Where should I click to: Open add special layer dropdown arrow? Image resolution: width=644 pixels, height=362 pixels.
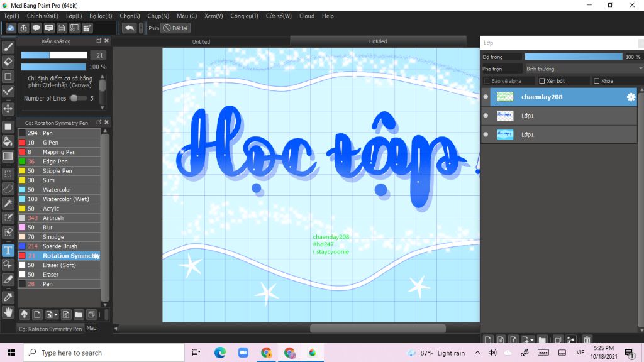tap(532, 340)
